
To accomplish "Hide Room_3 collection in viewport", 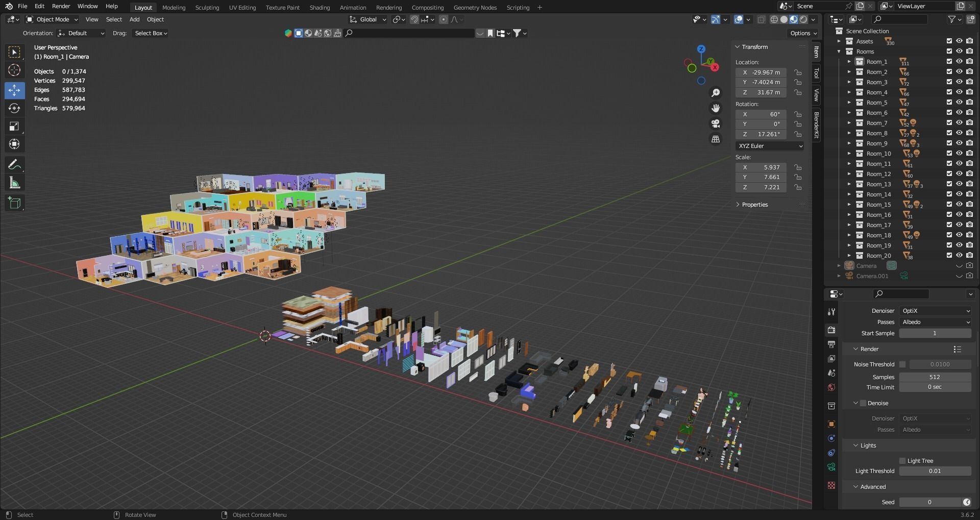I will tap(960, 82).
